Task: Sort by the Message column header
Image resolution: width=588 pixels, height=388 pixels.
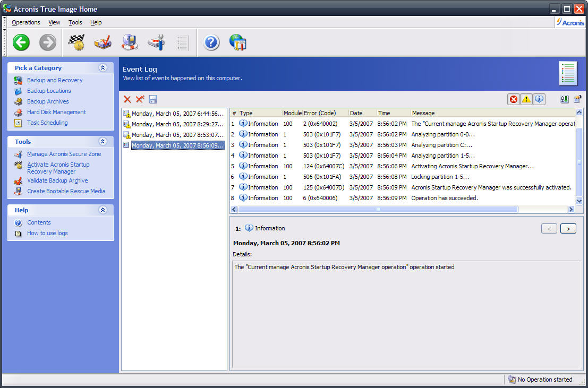Action: [492, 113]
